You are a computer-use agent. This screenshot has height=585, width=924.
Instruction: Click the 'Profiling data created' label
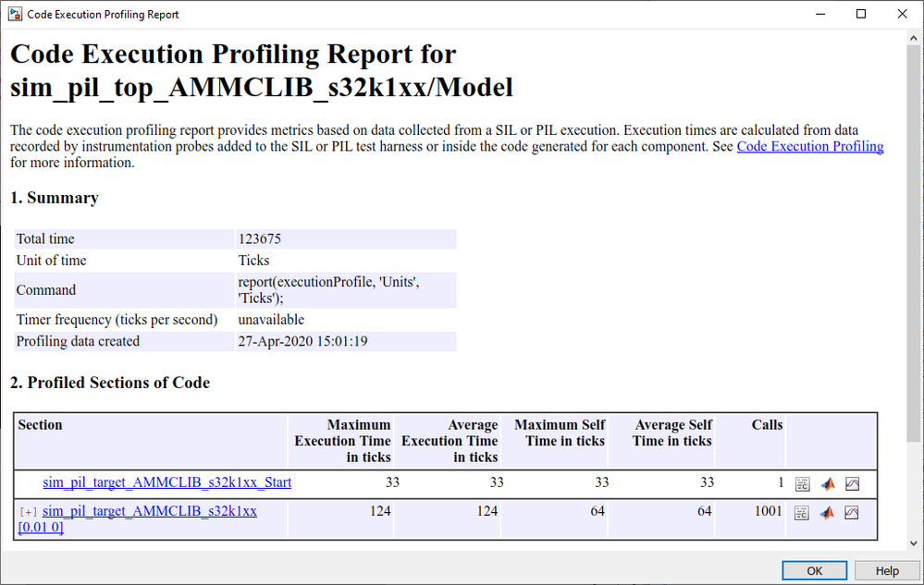coord(78,341)
